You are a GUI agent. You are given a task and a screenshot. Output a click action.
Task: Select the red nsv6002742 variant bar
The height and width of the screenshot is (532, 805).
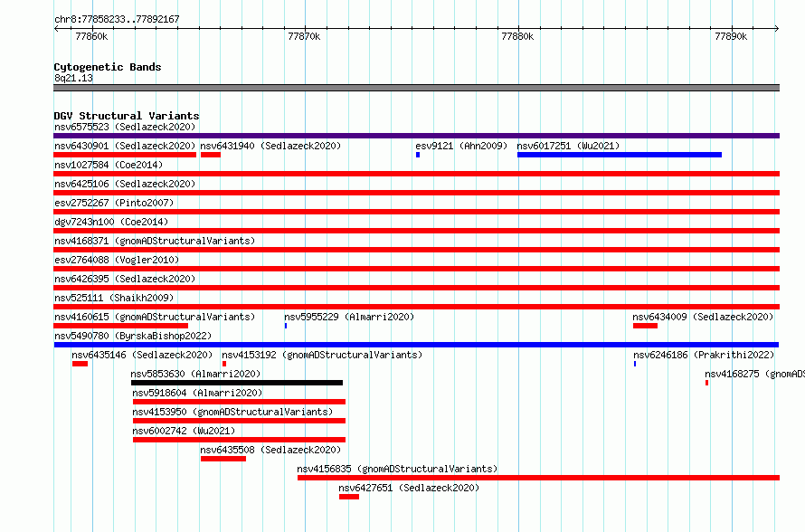240,440
